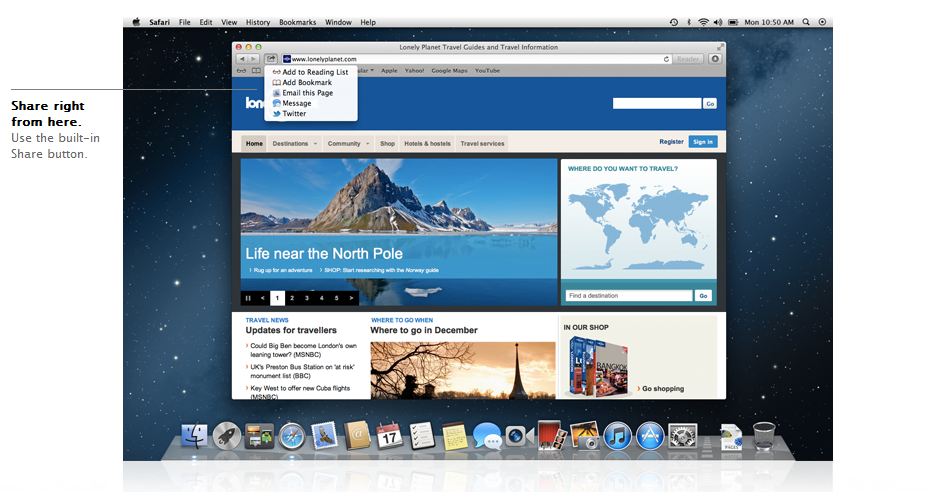Go back with Safari's back arrow
This screenshot has width=940, height=492.
[x=242, y=59]
